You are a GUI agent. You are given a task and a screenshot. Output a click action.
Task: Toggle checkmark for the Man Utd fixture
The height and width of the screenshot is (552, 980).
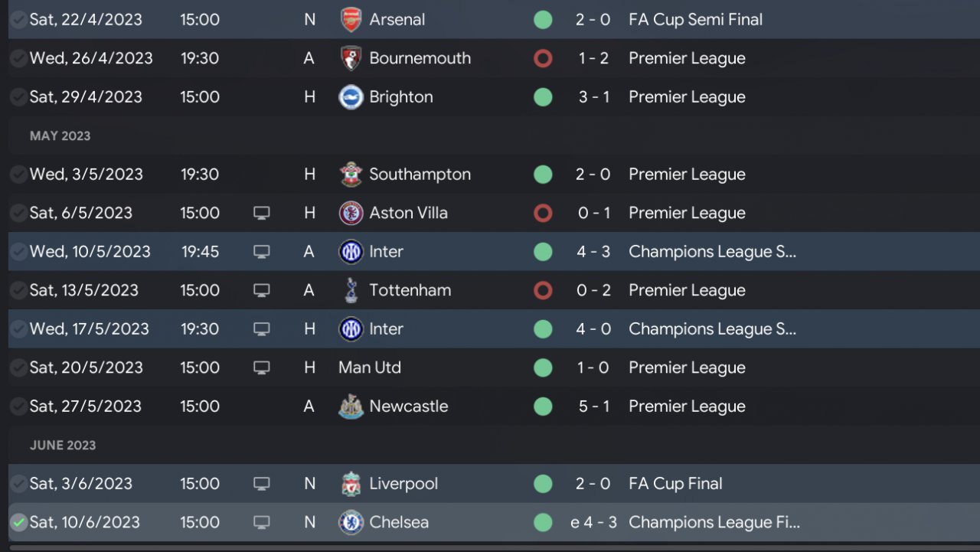(x=18, y=368)
